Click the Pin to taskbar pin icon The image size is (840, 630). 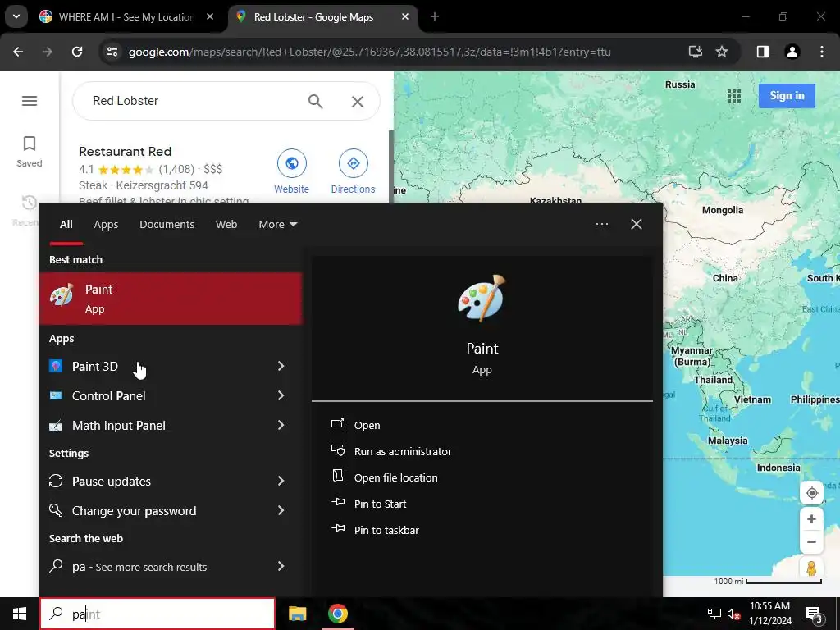[337, 529]
